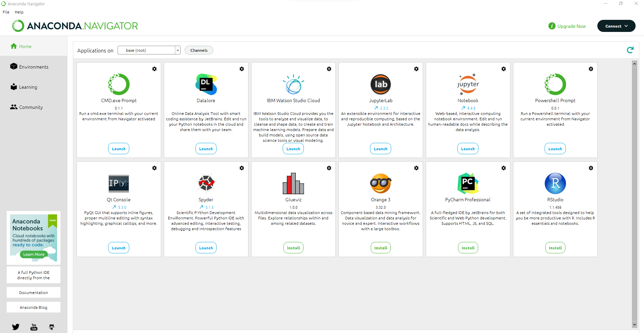644x333 pixels.
Task: Open Powershell Prompt tile settings gear
Action: coord(591,69)
